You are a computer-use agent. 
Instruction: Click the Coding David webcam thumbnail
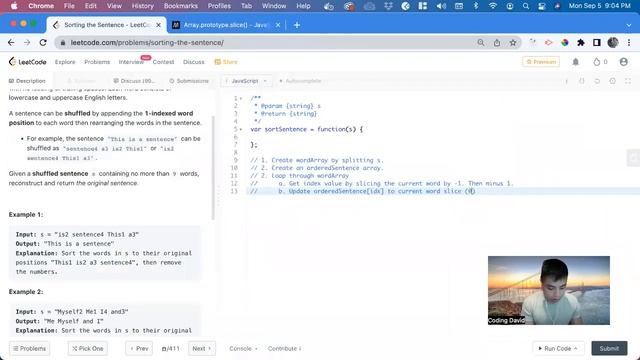(x=549, y=291)
